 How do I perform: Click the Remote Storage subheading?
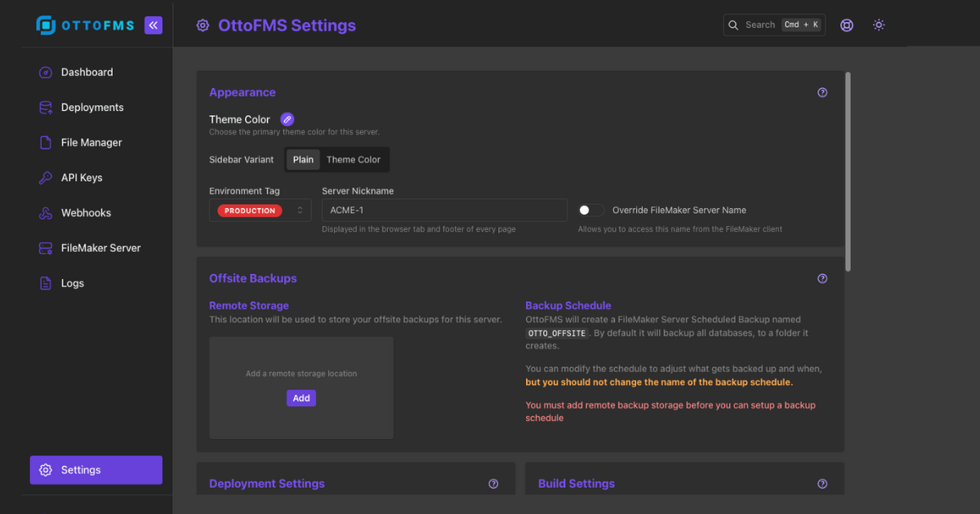(x=249, y=306)
